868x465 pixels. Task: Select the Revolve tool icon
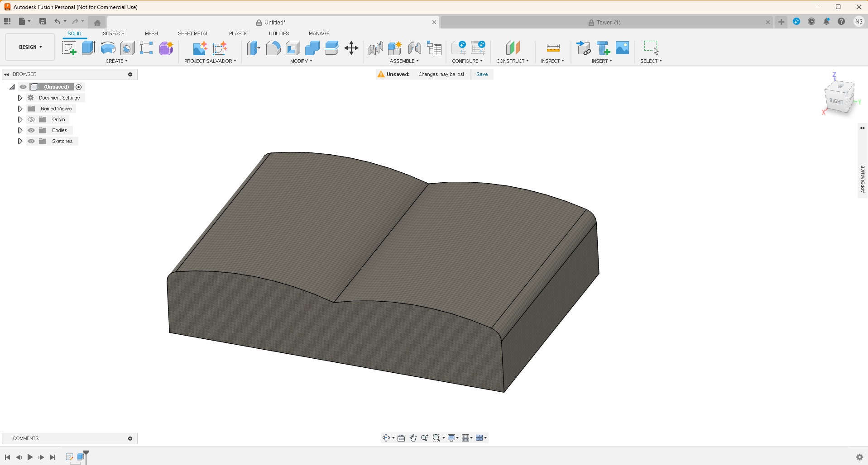(x=108, y=48)
